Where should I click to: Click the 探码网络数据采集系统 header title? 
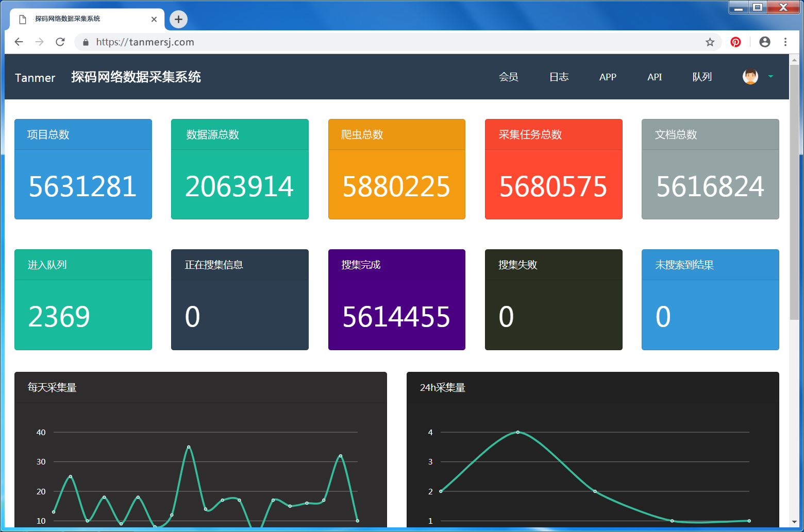point(136,77)
